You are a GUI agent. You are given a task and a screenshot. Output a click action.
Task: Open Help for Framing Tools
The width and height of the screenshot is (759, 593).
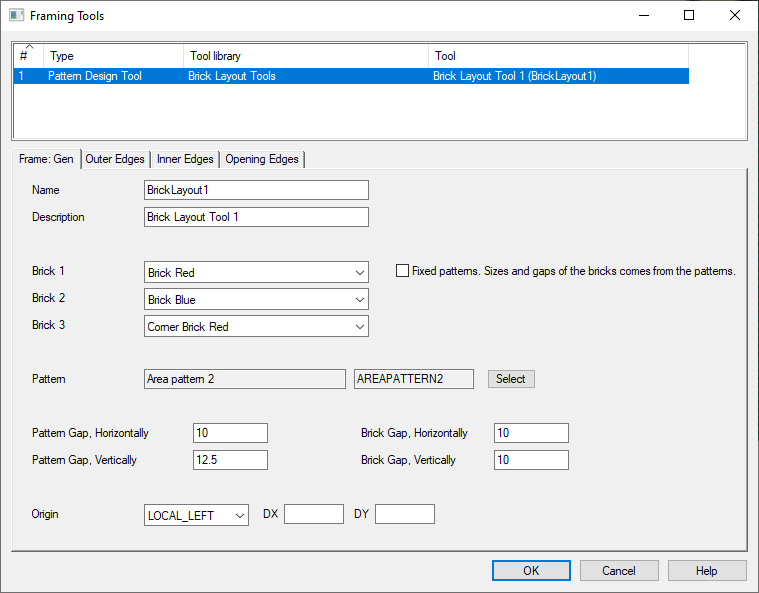707,570
